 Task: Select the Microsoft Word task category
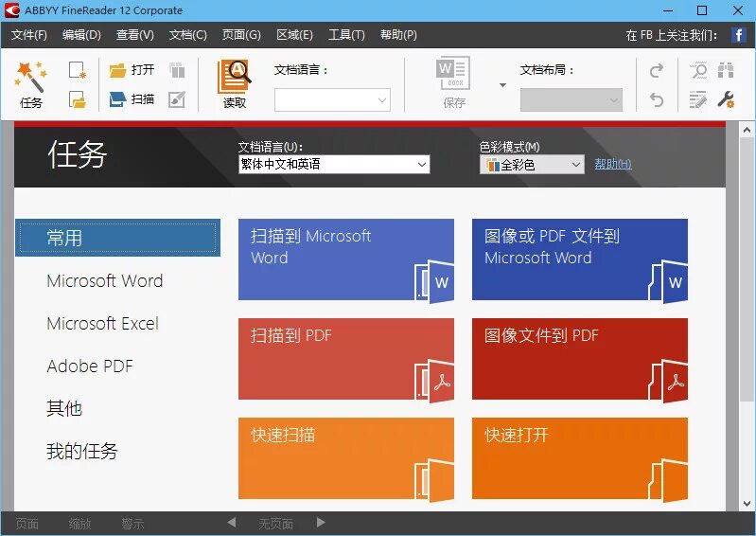(105, 281)
